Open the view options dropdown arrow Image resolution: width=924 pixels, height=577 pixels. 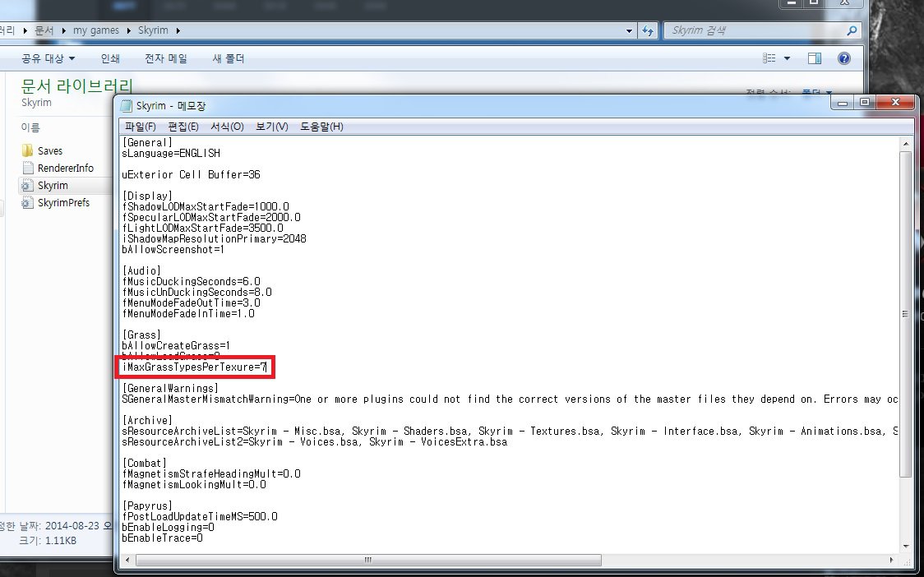(x=788, y=58)
